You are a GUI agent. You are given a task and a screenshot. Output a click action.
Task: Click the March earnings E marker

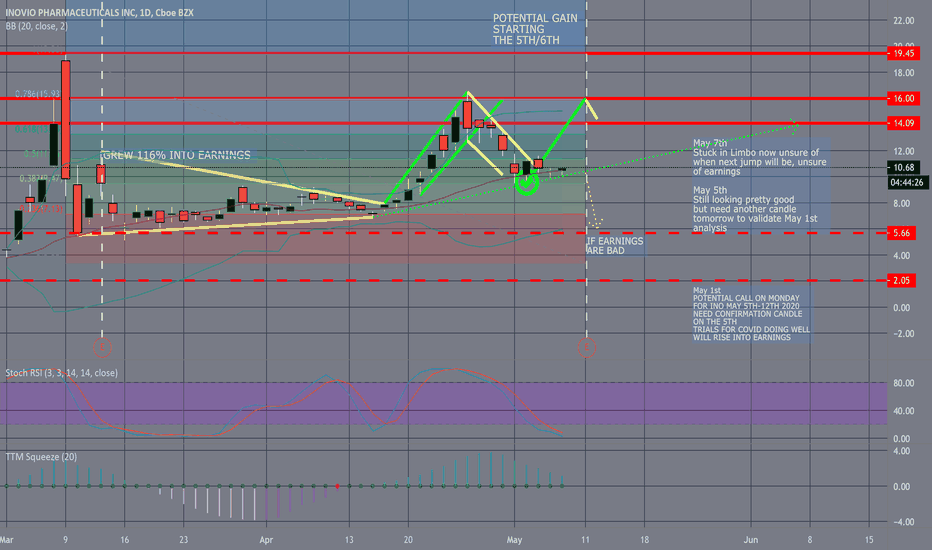pos(102,347)
